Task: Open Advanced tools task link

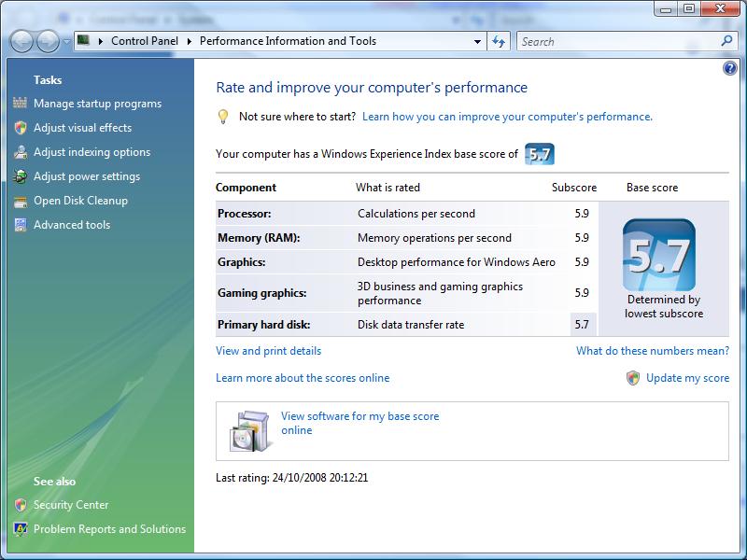Action: point(72,225)
